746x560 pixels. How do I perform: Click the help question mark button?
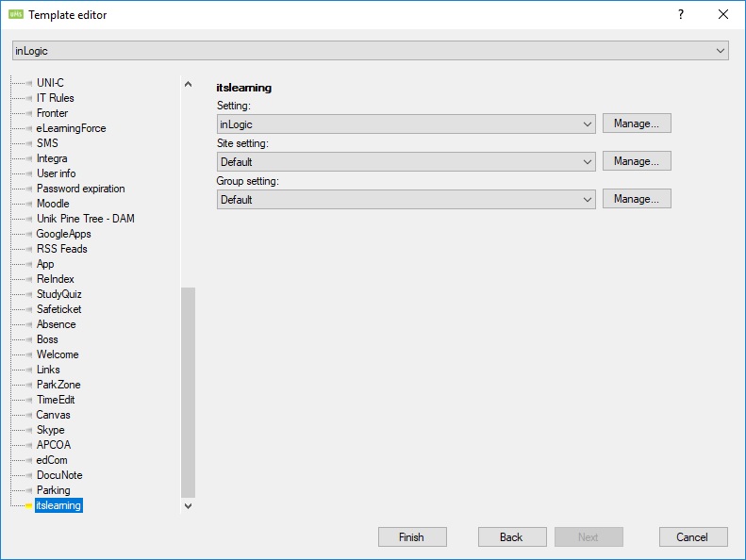(681, 15)
